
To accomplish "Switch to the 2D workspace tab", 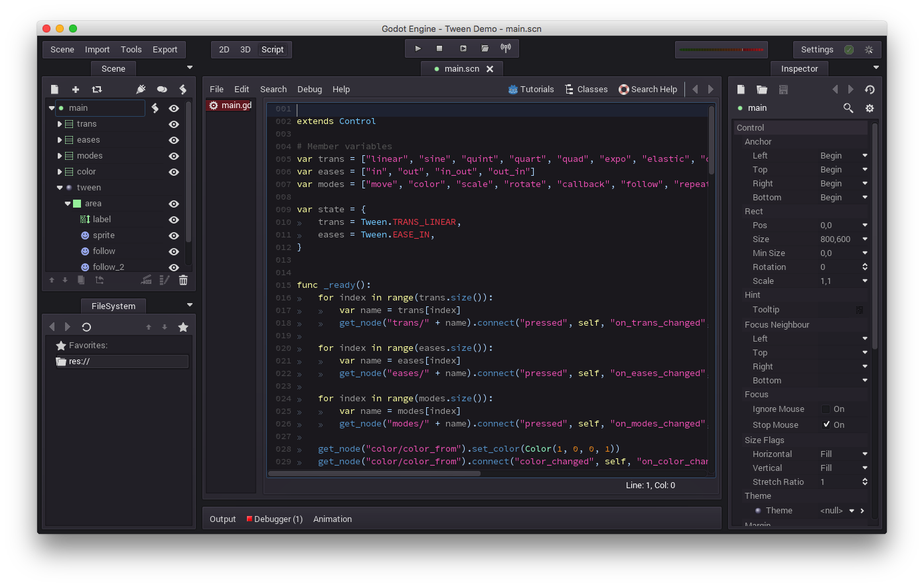I will pyautogui.click(x=224, y=50).
